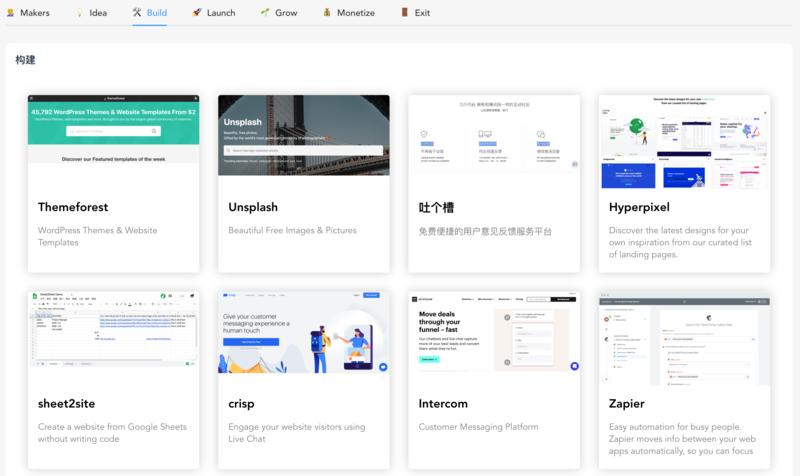Click the Exit door icon
Viewport: 800px width, 476px height.
pyautogui.click(x=405, y=12)
